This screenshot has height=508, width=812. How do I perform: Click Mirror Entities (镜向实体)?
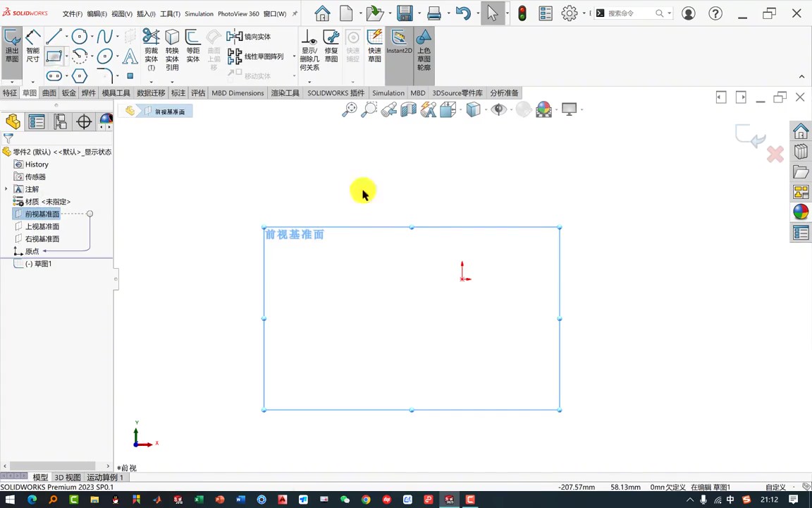249,36
